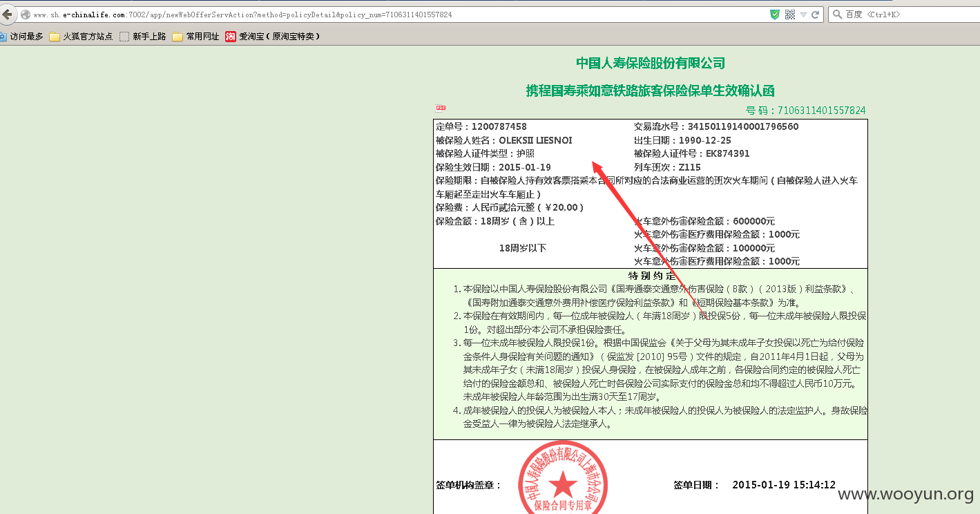Click the birth date 1990-12-25

click(705, 140)
